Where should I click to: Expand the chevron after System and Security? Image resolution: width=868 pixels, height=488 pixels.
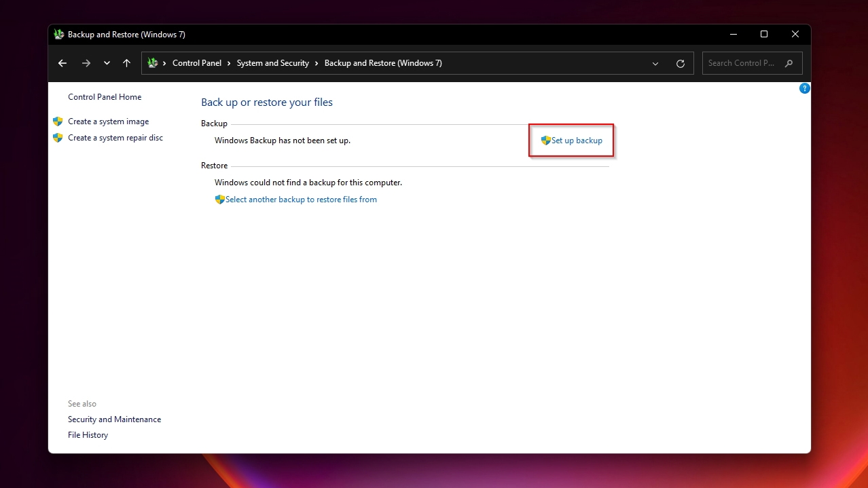[317, 63]
